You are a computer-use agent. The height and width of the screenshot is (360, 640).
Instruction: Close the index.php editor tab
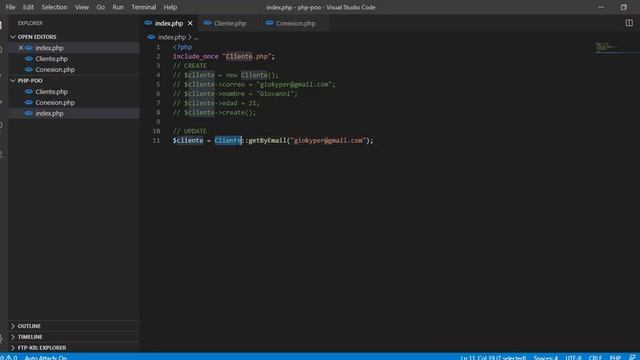pyautogui.click(x=190, y=23)
